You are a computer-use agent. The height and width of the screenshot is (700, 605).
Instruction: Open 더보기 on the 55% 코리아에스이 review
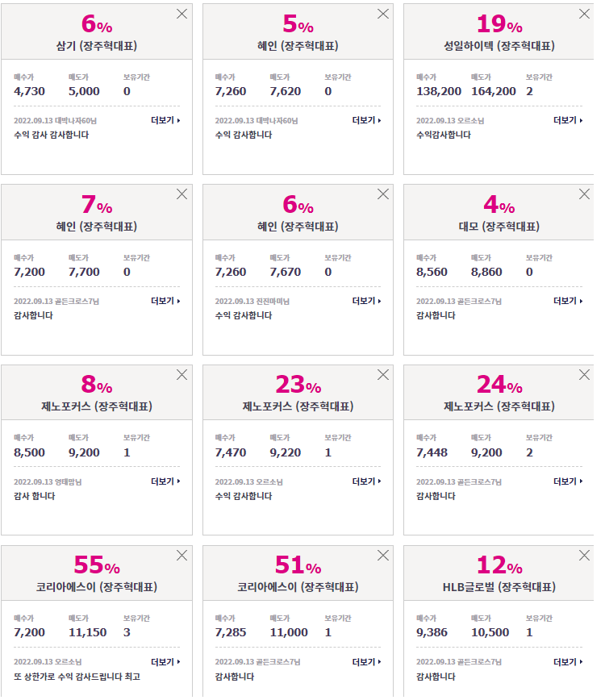tap(165, 662)
